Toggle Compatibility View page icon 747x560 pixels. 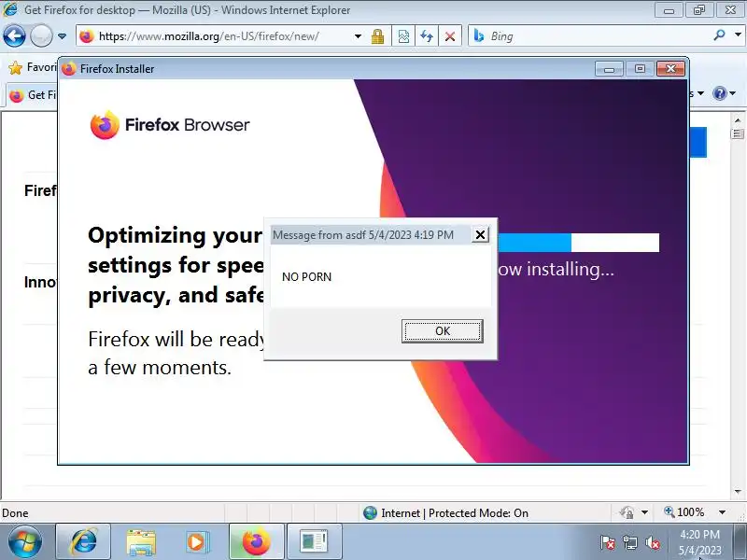[x=403, y=36]
